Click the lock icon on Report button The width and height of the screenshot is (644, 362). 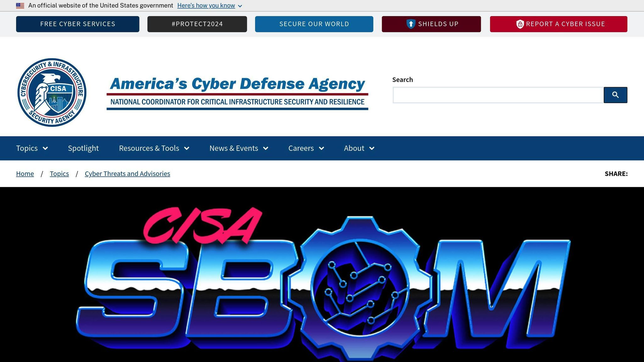coord(520,24)
